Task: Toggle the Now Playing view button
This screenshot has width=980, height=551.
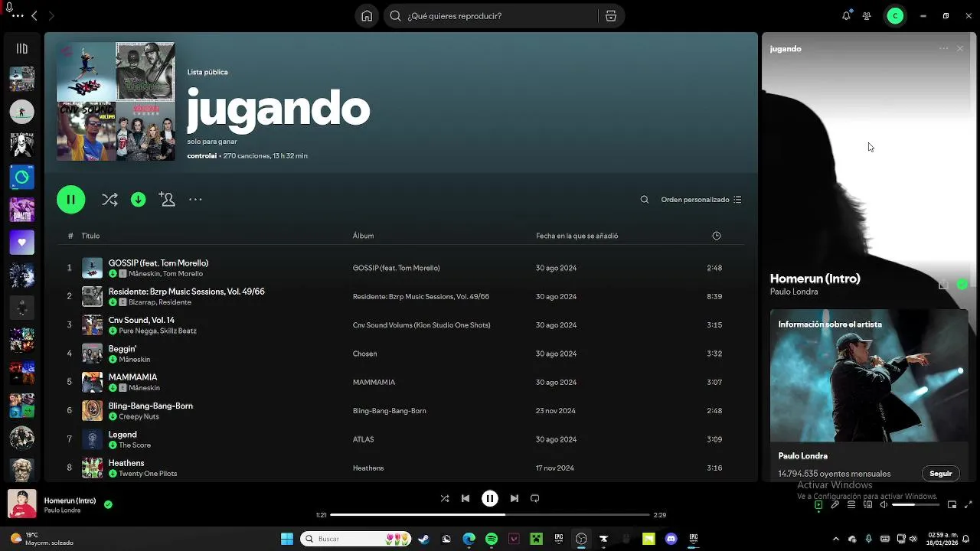Action: coord(818,505)
